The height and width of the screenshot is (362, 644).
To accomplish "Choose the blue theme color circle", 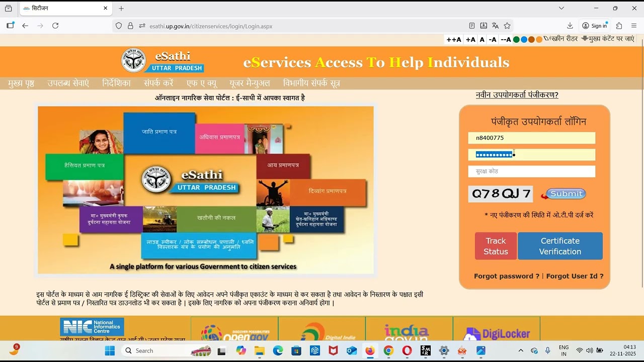I will coord(524,39).
